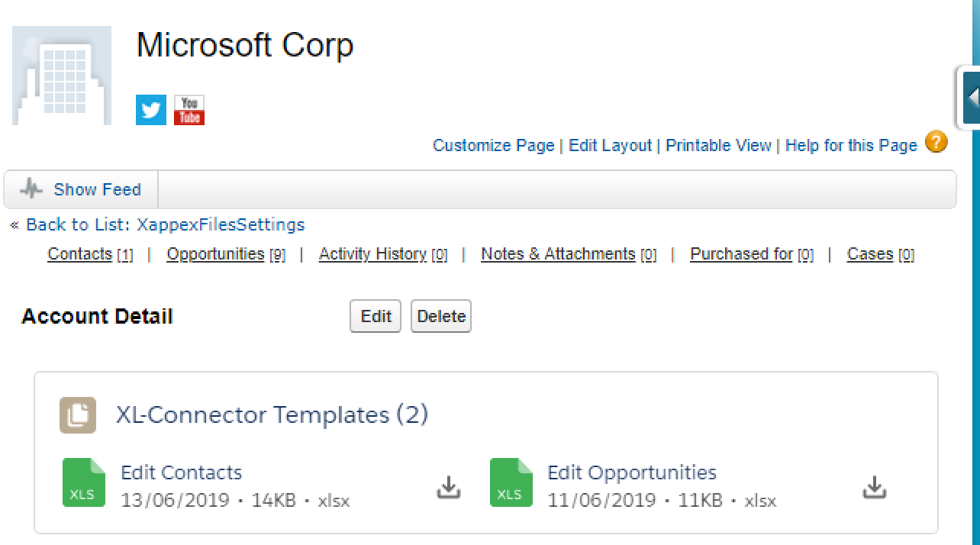
Task: Open the Edit Opportunities template file name
Action: pyautogui.click(x=632, y=472)
